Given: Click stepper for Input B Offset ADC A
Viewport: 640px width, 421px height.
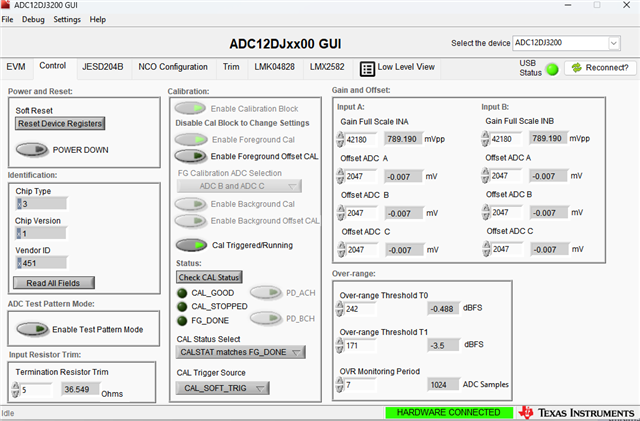Looking at the screenshot, I should point(485,176).
